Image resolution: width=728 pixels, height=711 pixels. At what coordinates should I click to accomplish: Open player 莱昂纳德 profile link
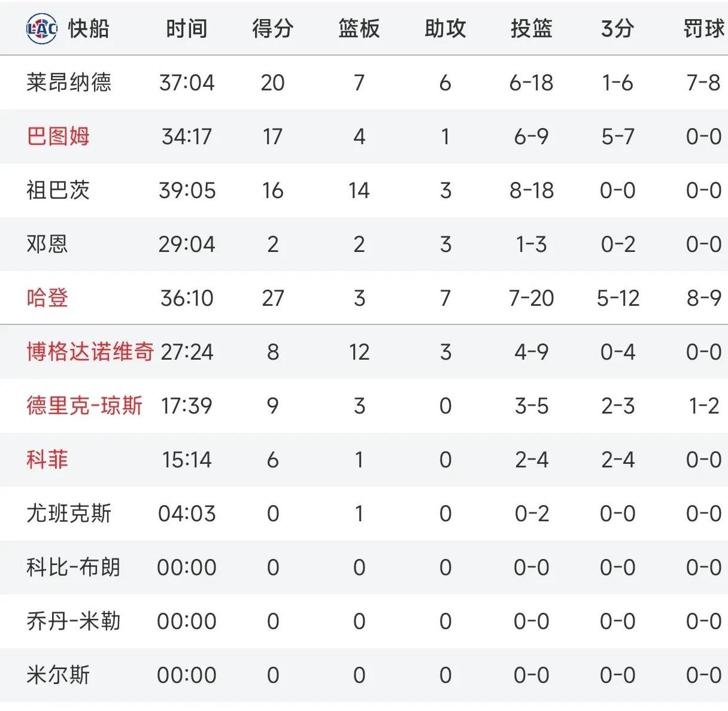pos(69,82)
